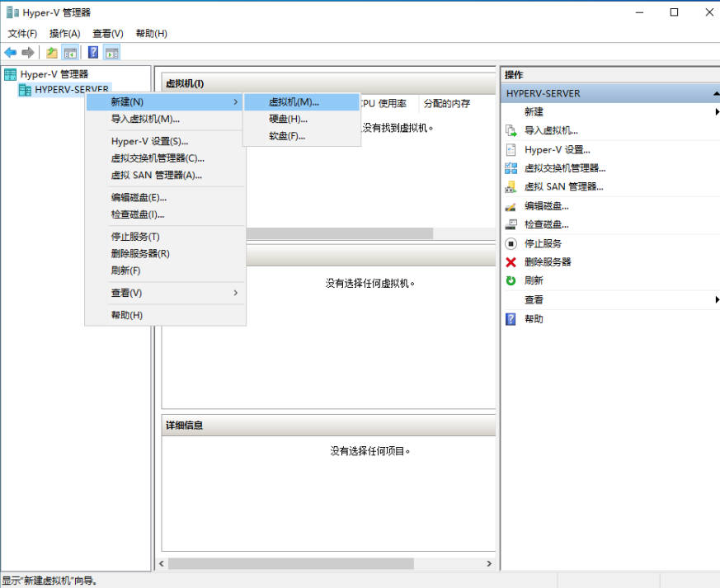Select 停止服务(T) in context menu
The width and height of the screenshot is (720, 588).
click(x=165, y=237)
